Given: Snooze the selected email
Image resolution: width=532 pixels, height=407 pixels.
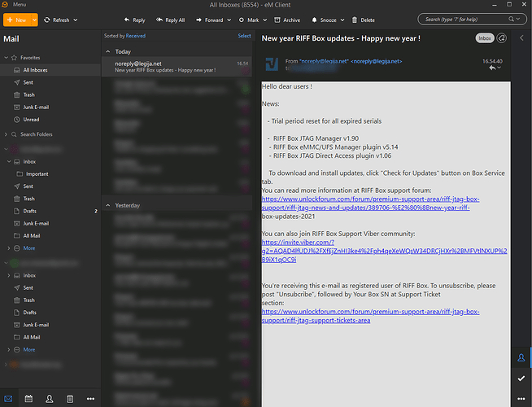Looking at the screenshot, I should (x=324, y=20).
